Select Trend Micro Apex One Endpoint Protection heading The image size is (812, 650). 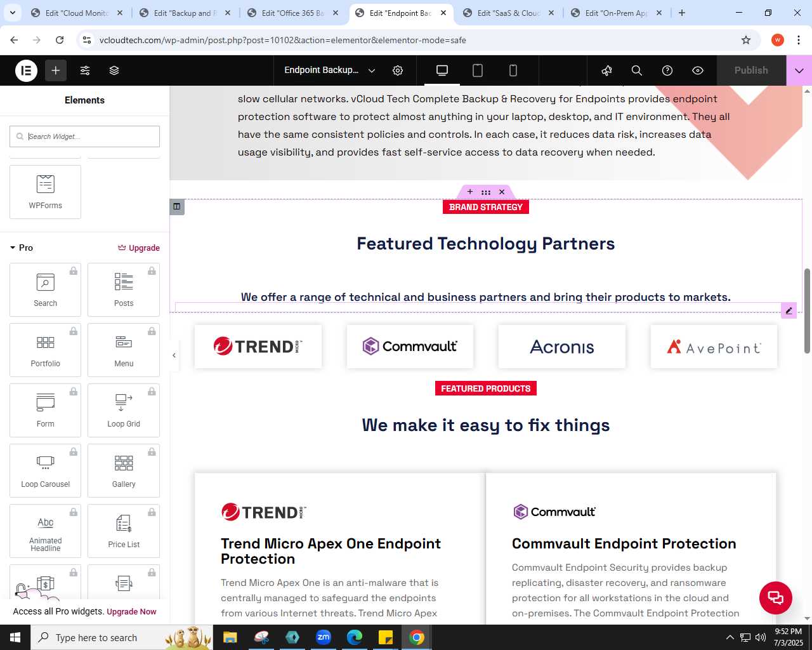331,551
